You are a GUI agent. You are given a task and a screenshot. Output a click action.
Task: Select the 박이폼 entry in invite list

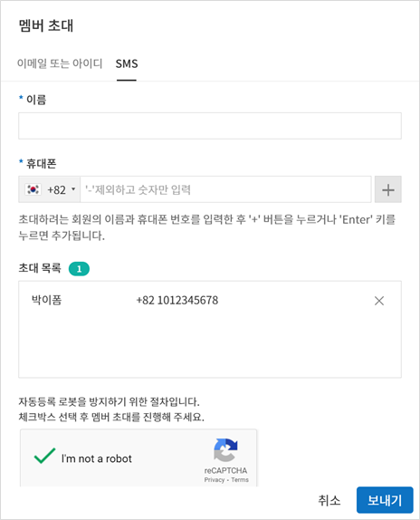[x=210, y=301]
